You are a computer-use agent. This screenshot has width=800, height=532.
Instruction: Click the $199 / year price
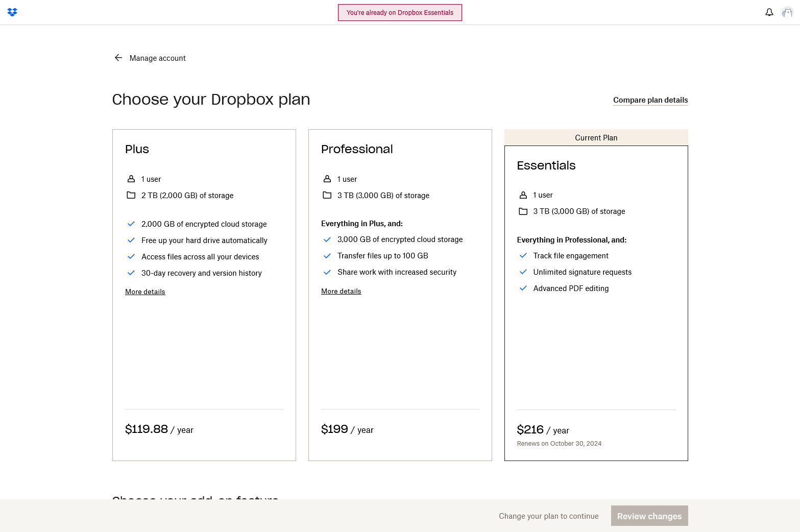[x=347, y=429]
